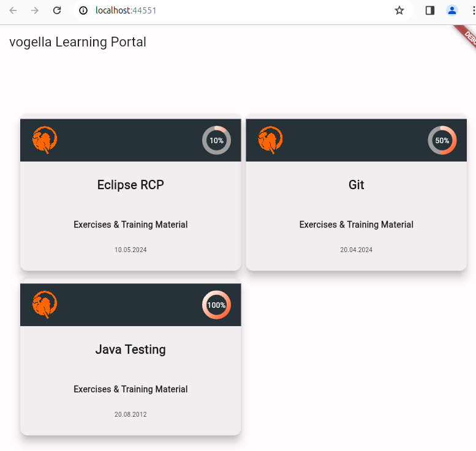
Task: Open the Eclipse RCP course title
Action: pos(130,185)
